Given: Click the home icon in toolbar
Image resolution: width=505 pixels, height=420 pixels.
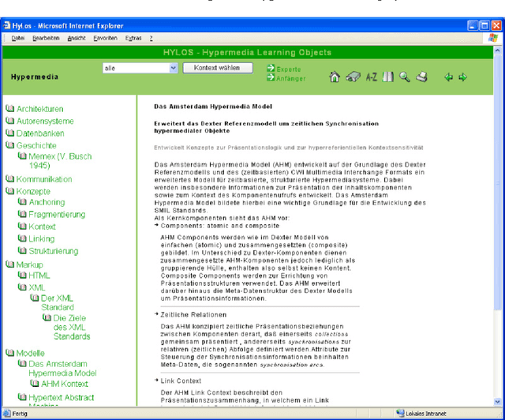Looking at the screenshot, I should click(335, 77).
